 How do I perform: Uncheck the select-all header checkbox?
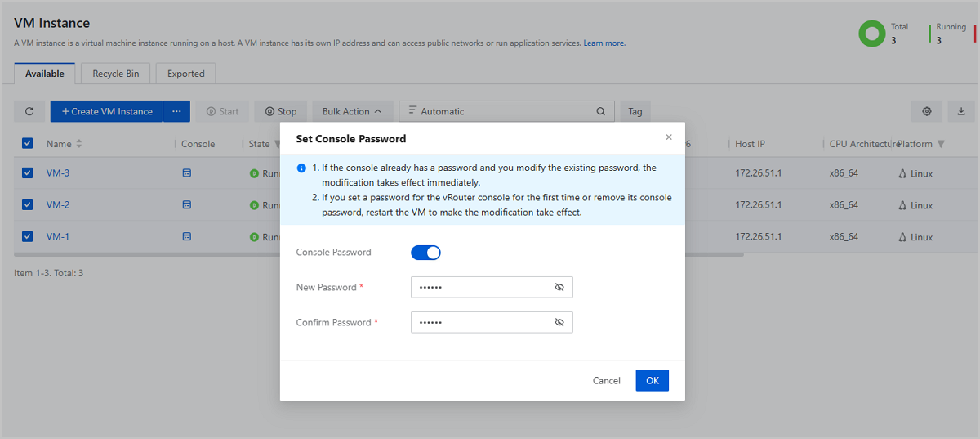click(28, 144)
